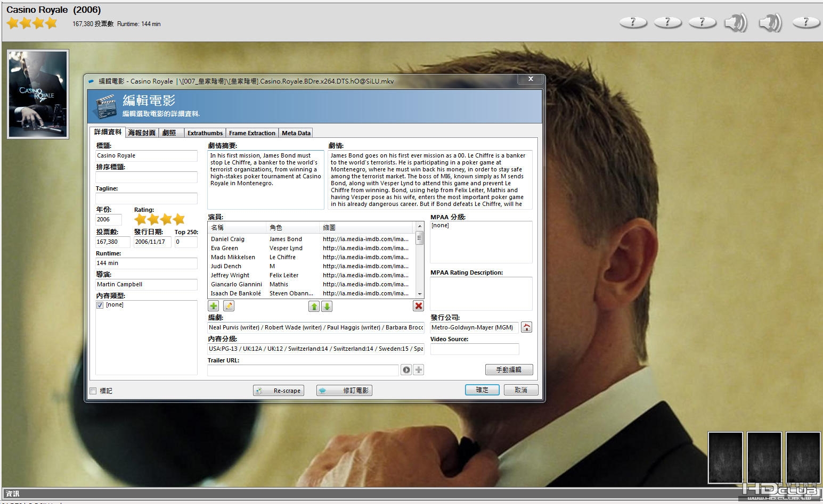This screenshot has width=823, height=504.
Task: Click the actor list scrollbar thumb
Action: click(420, 238)
